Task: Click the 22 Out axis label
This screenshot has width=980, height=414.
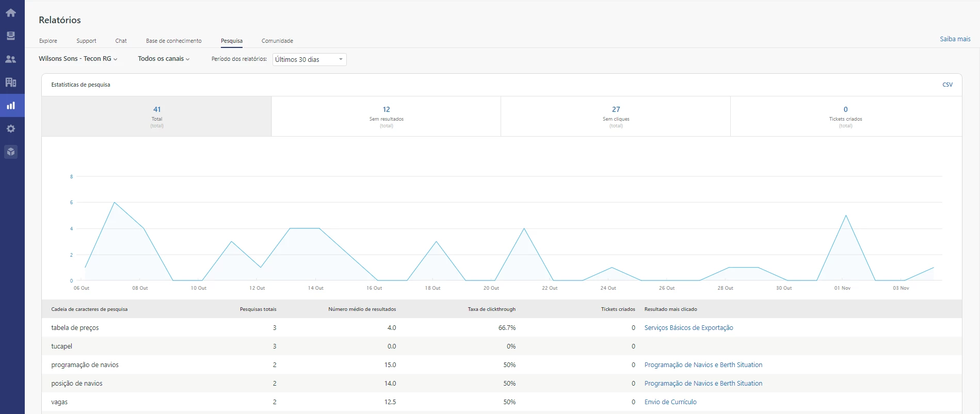Action: coord(550,288)
